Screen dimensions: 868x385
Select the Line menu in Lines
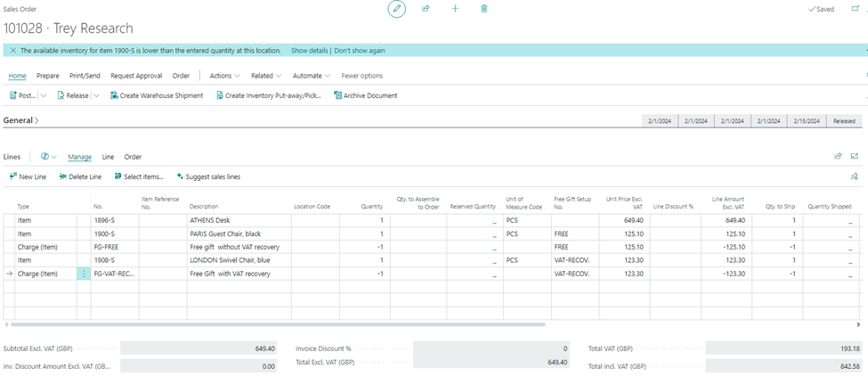point(108,157)
